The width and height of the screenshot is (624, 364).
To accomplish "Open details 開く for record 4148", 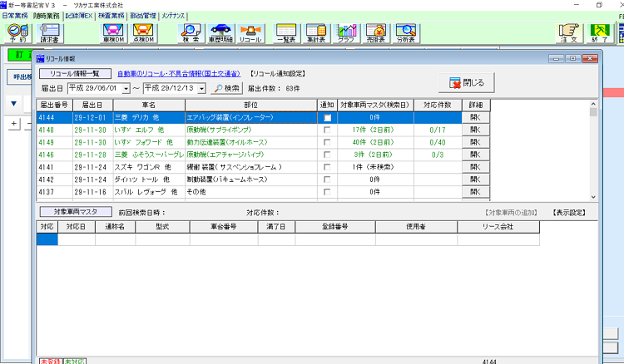I will (x=476, y=130).
